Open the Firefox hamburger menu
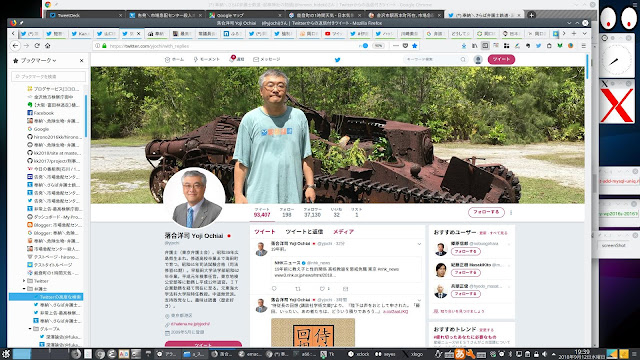This screenshot has height=360, width=640. coord(584,46)
